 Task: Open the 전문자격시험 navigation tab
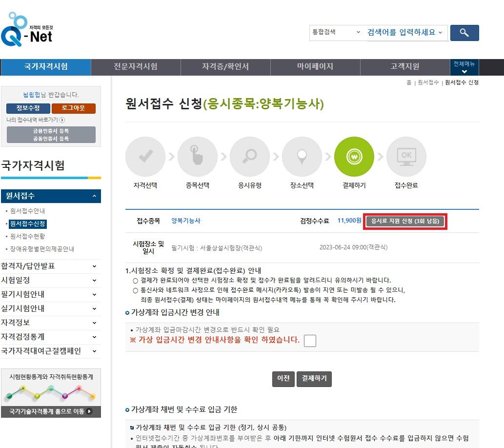pos(136,67)
